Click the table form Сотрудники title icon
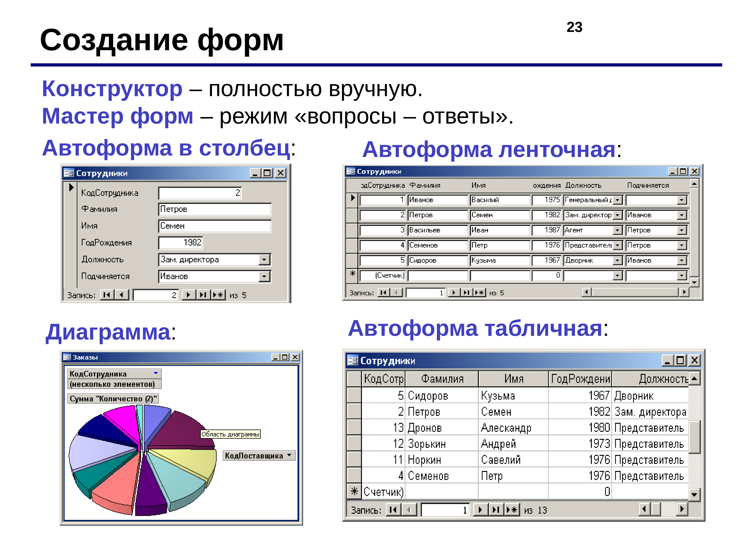 click(x=353, y=360)
